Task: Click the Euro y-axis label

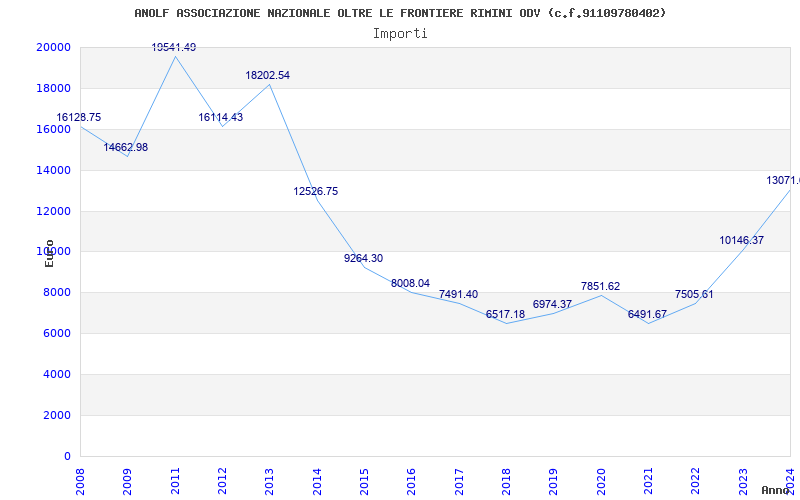Action: click(x=49, y=253)
